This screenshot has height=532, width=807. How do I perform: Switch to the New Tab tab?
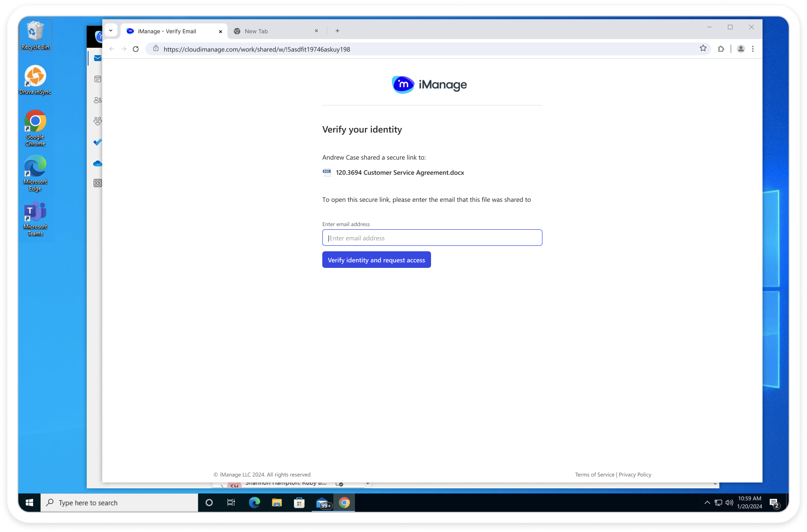click(x=276, y=31)
